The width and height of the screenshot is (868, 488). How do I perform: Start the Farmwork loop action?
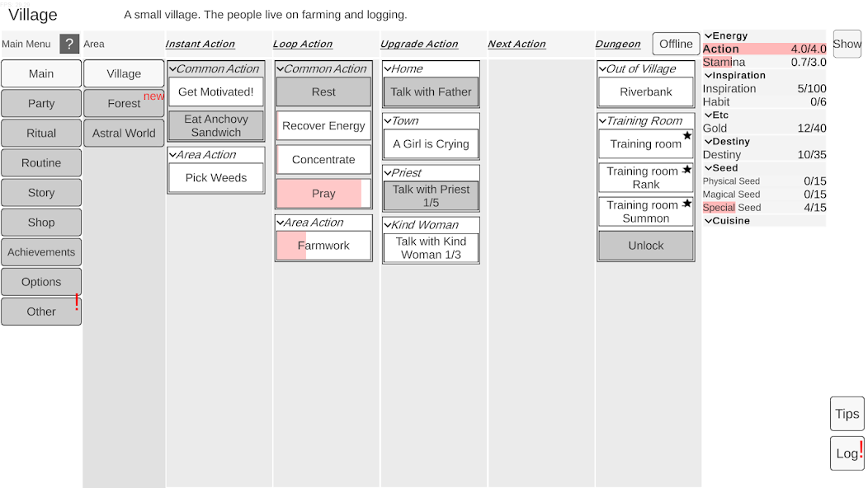323,246
